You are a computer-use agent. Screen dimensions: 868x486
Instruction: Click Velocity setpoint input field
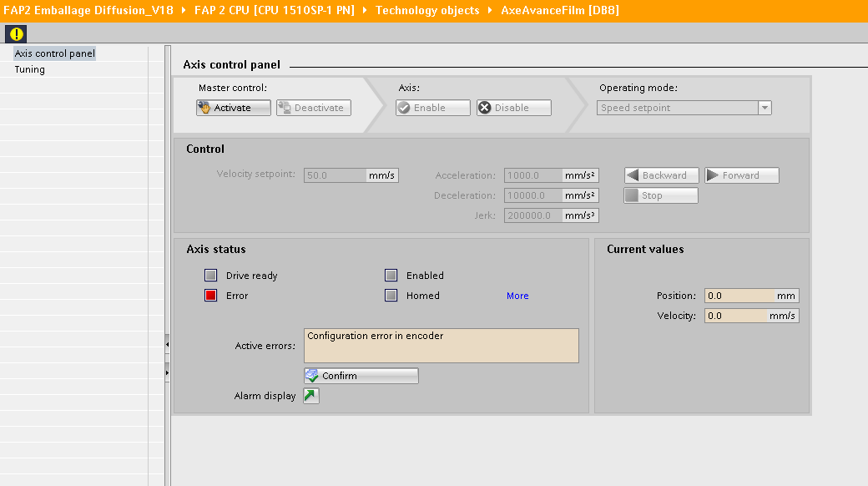coord(335,175)
